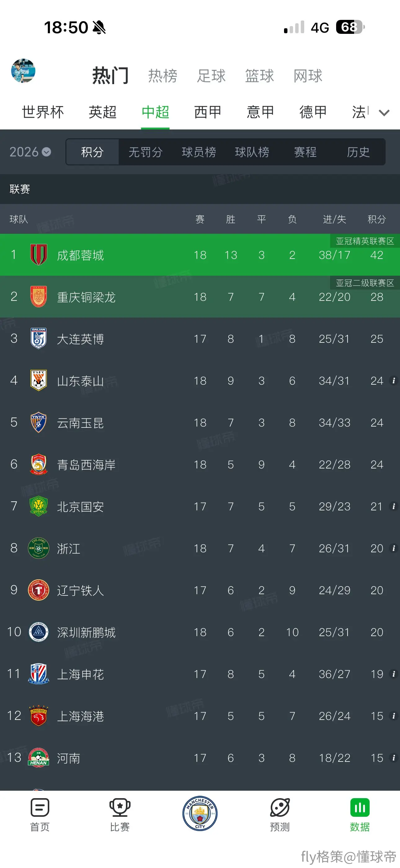Click 成都蓉城 team crest
The height and width of the screenshot is (868, 400).
(x=39, y=254)
